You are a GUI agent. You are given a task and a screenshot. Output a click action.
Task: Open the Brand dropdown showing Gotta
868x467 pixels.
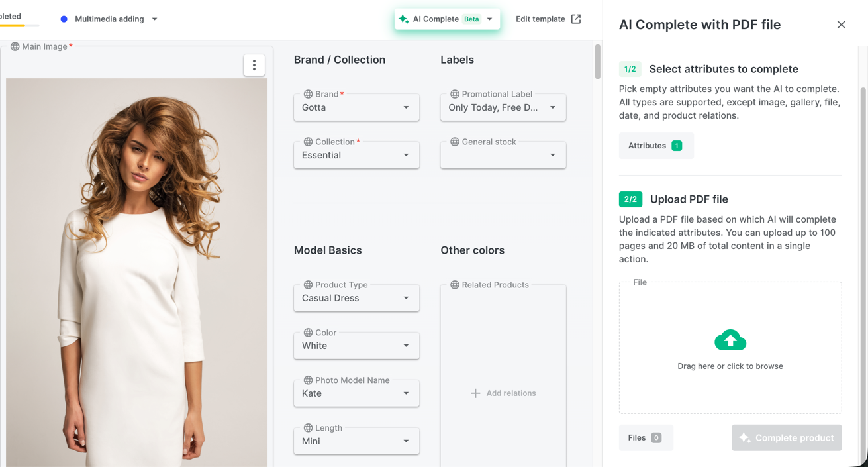click(x=356, y=108)
